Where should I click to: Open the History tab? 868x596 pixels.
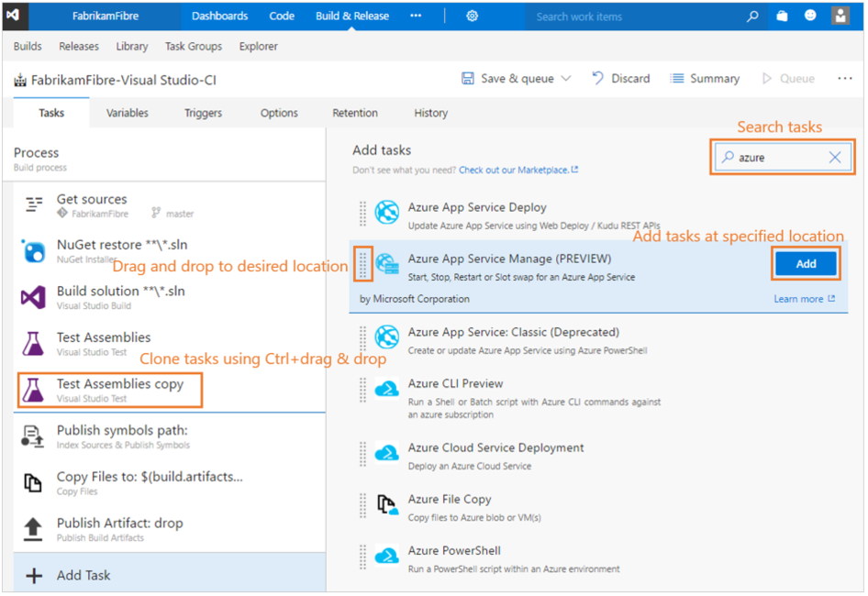pyautogui.click(x=430, y=113)
